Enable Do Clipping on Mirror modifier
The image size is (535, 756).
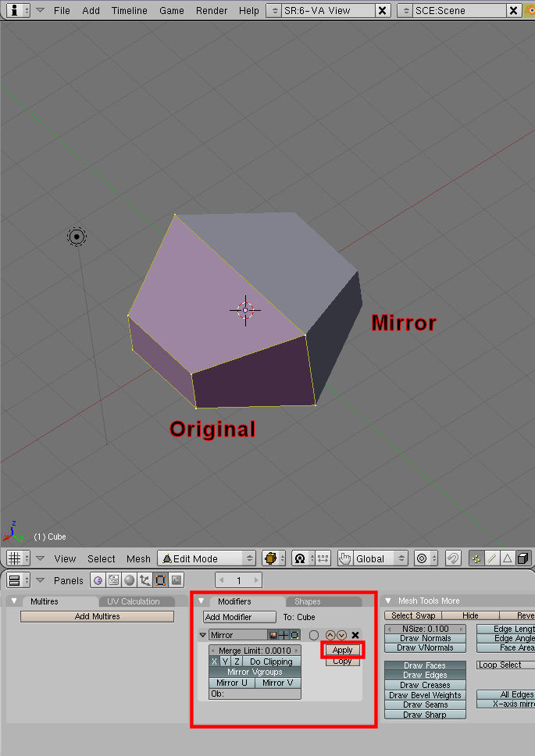[270, 661]
